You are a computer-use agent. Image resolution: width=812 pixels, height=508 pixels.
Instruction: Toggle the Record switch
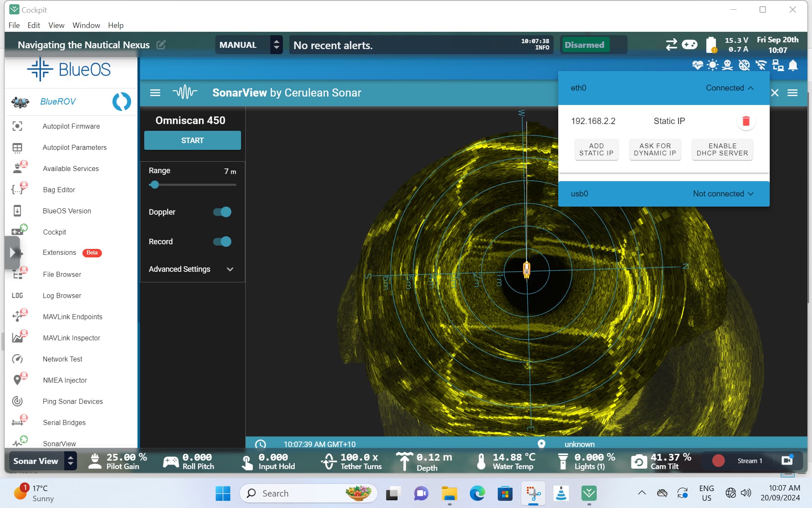coord(222,242)
